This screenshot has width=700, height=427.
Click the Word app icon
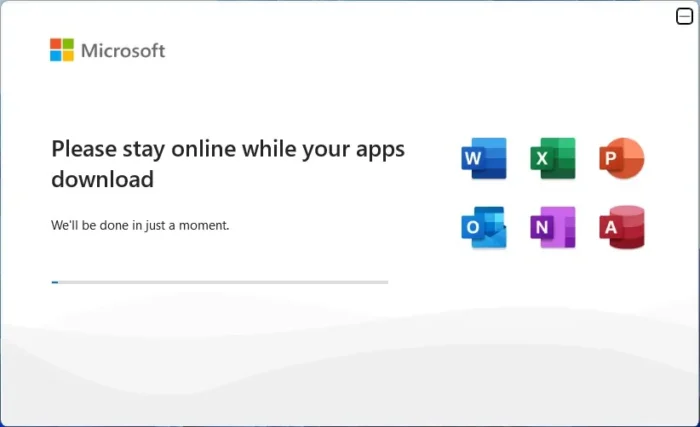(x=483, y=159)
